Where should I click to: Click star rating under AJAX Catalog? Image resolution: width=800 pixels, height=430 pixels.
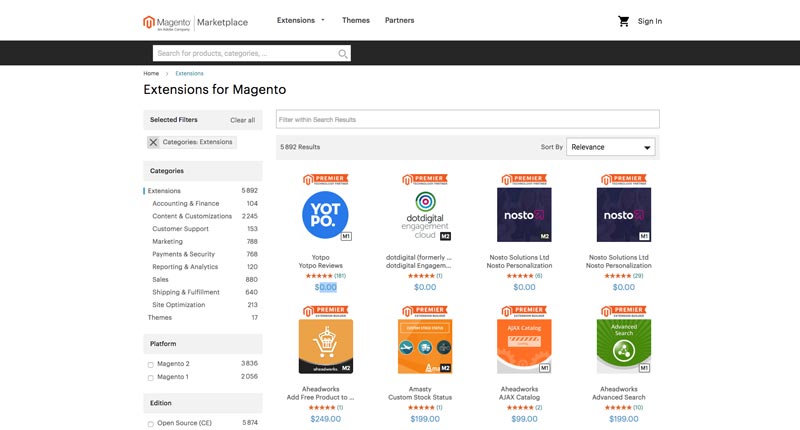(x=520, y=408)
